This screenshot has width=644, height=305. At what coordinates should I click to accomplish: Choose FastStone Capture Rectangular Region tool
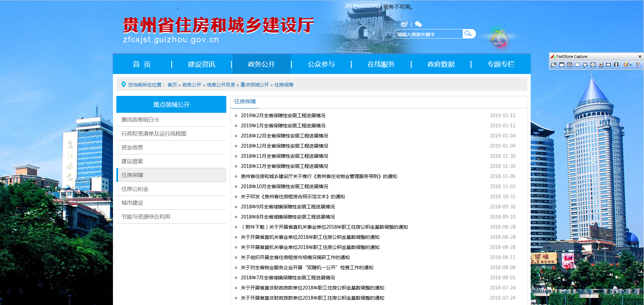pos(577,65)
